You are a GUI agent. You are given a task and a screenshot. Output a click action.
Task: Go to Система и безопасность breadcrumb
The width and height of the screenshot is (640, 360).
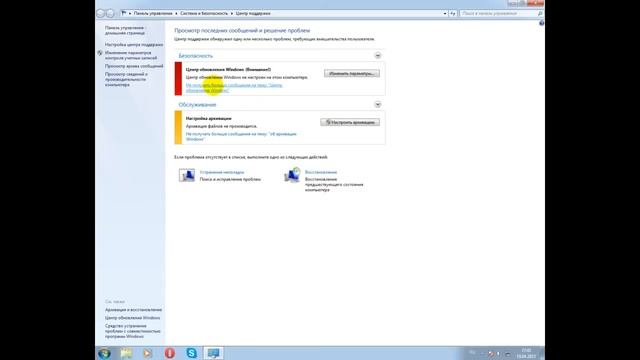(204, 13)
